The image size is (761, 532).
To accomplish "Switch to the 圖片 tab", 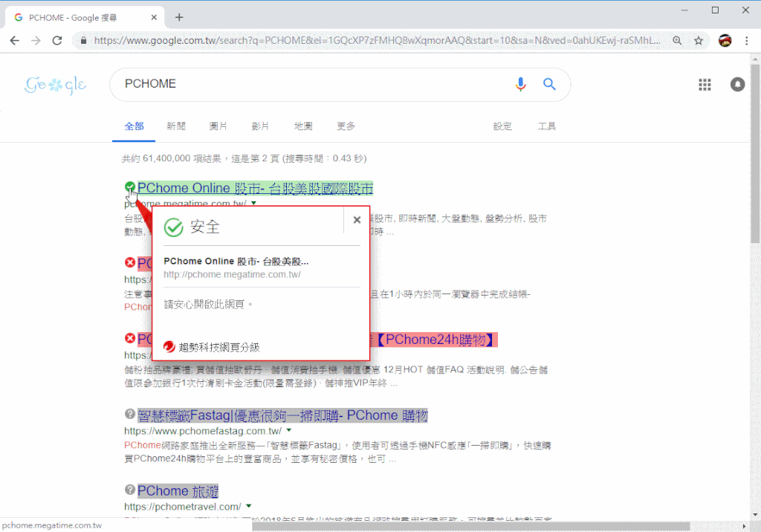I will coord(218,126).
